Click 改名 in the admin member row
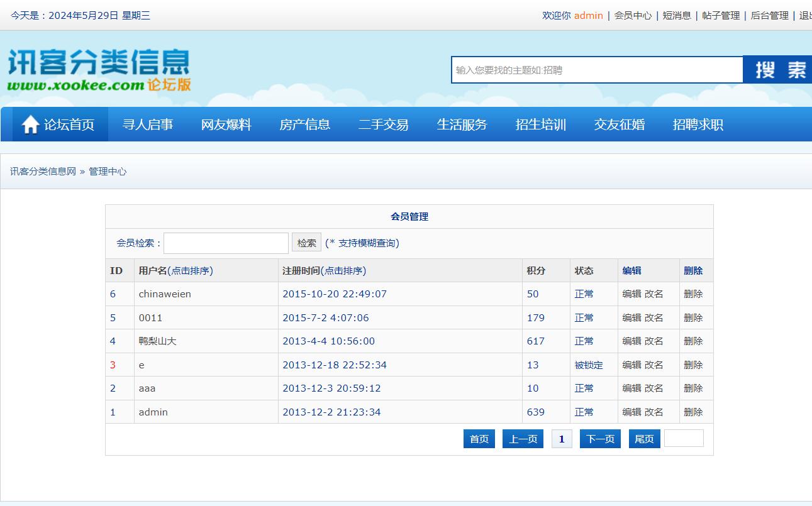The width and height of the screenshot is (812, 506). click(654, 412)
